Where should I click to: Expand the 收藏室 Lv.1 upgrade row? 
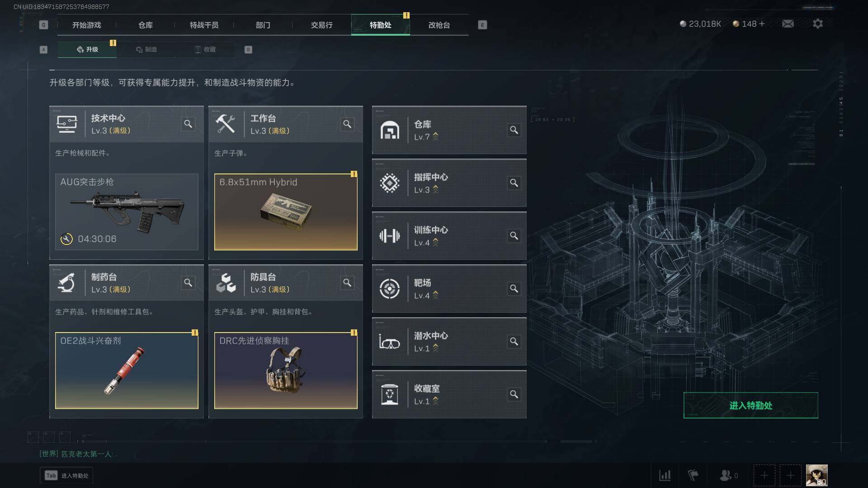(449, 394)
